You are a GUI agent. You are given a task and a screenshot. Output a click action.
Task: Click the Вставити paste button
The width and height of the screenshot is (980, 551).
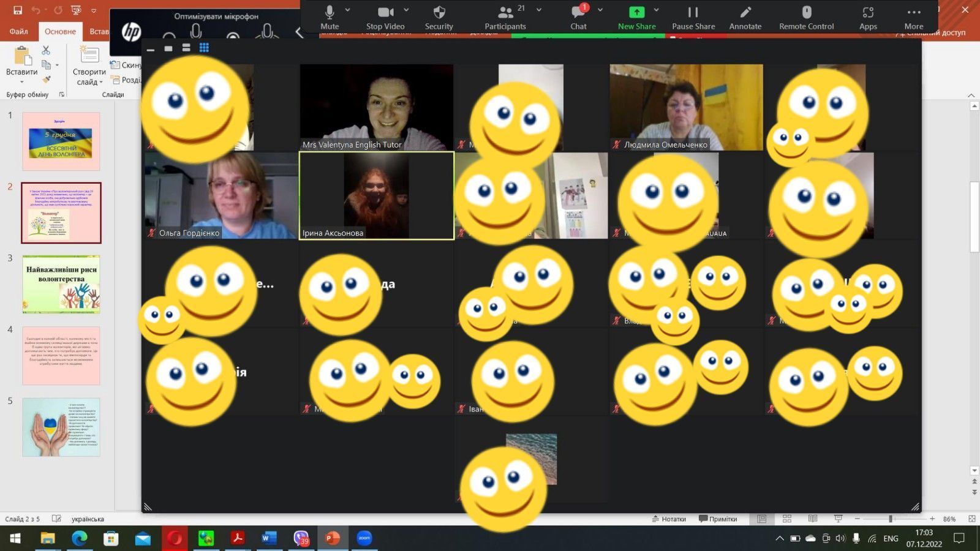coord(21,64)
